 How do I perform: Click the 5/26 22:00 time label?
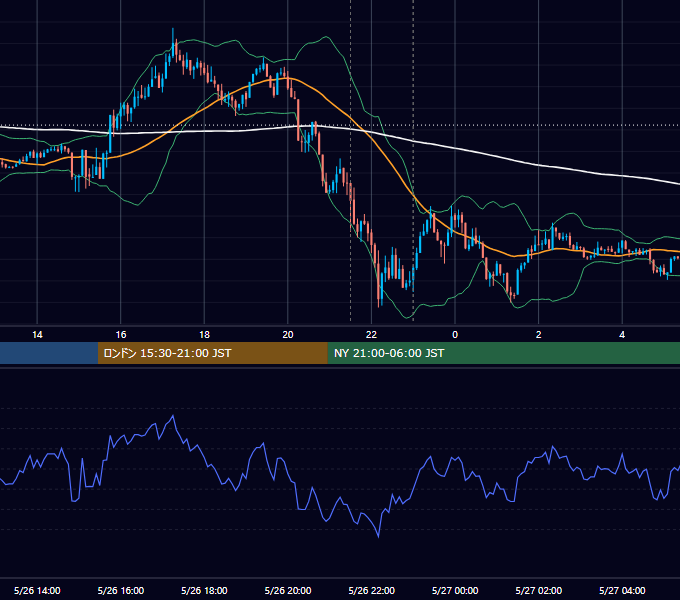click(x=372, y=590)
